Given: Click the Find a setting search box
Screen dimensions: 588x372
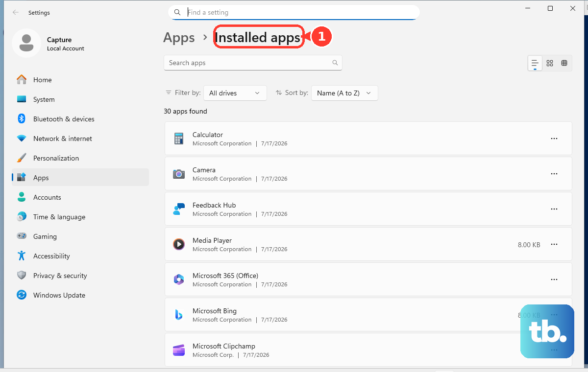Looking at the screenshot, I should 294,12.
